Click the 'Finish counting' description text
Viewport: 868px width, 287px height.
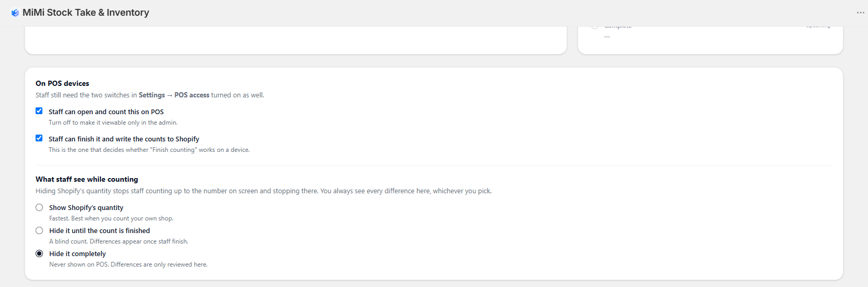(x=149, y=150)
